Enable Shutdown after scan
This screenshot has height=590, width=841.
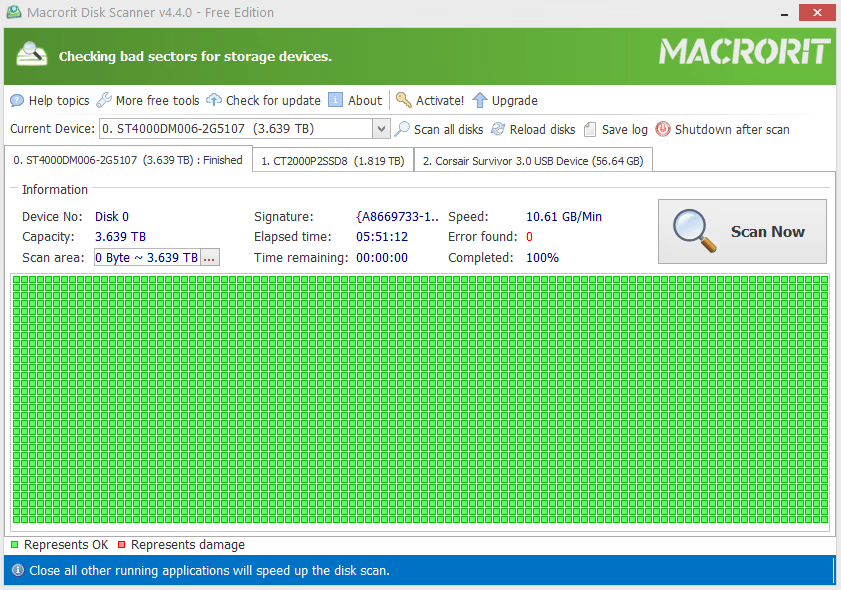pos(661,129)
